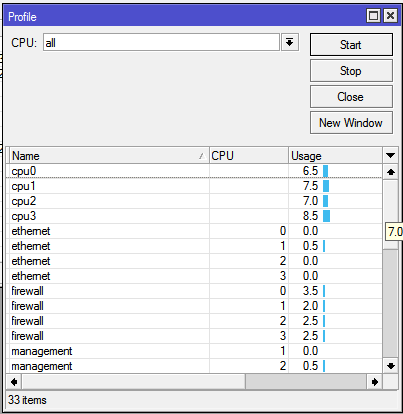Click the Start profiling button
The height and width of the screenshot is (414, 403).
(351, 45)
